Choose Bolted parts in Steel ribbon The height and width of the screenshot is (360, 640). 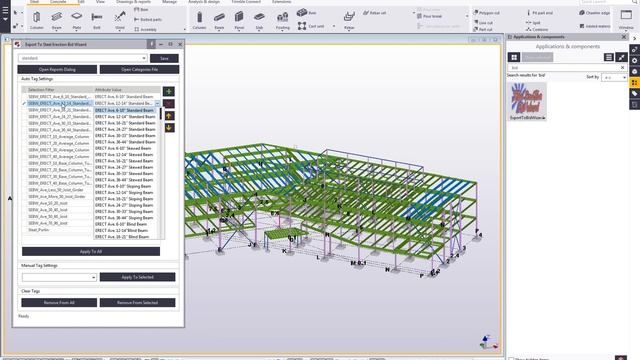click(148, 20)
